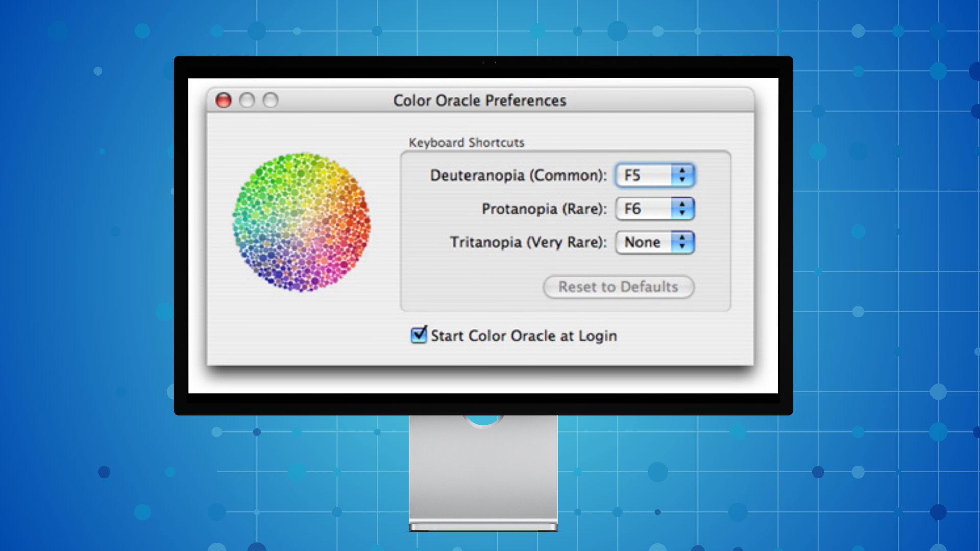The height and width of the screenshot is (551, 980).
Task: Click the Tritanopia (Very Rare) label
Action: [528, 242]
